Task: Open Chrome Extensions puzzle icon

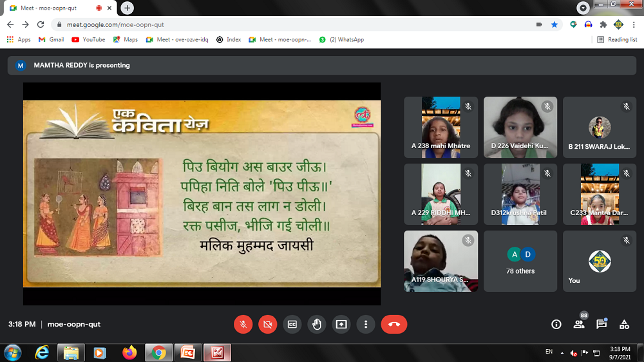Action: coord(603,24)
